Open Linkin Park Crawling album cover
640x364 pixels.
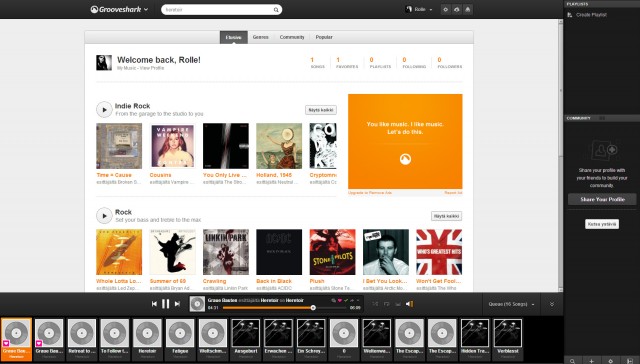click(x=226, y=252)
